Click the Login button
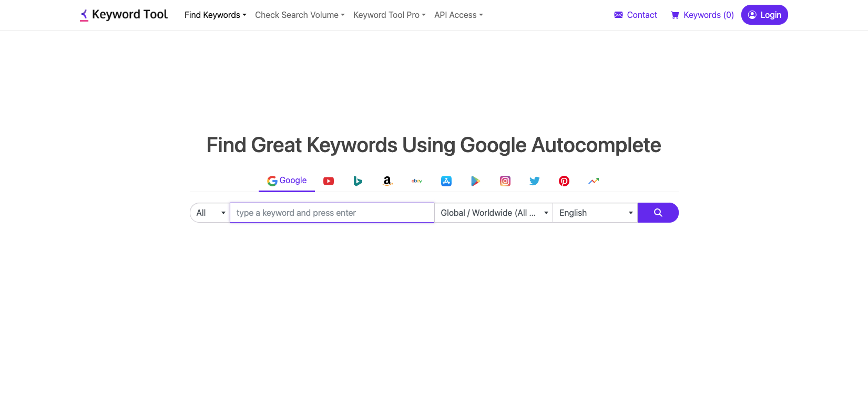Screen dimensions: 868x400 (764, 15)
